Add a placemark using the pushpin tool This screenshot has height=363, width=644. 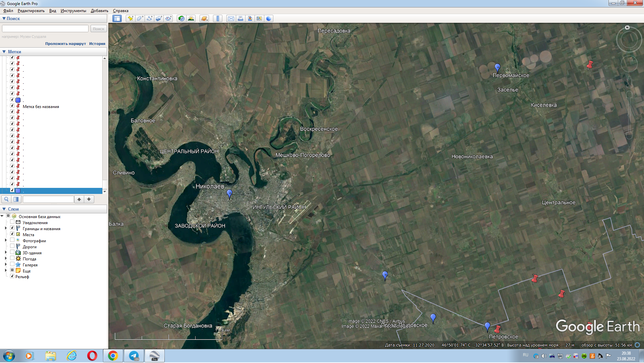(x=130, y=19)
